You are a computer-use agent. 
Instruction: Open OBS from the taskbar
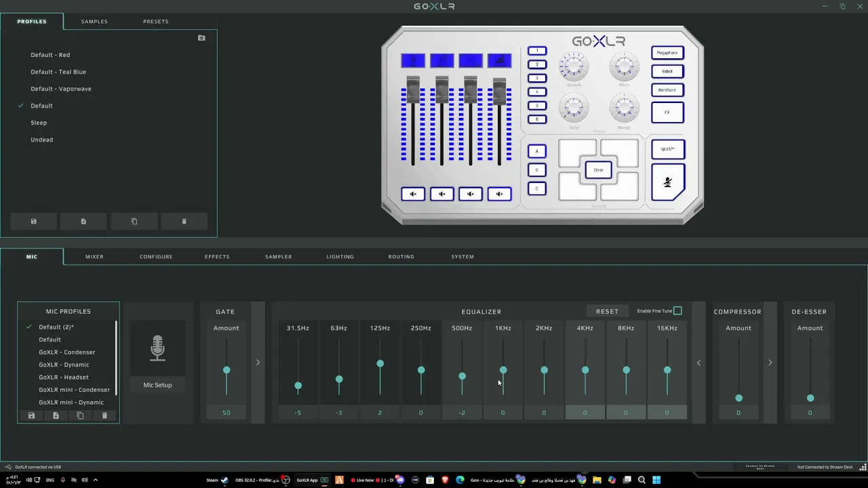pos(285,480)
